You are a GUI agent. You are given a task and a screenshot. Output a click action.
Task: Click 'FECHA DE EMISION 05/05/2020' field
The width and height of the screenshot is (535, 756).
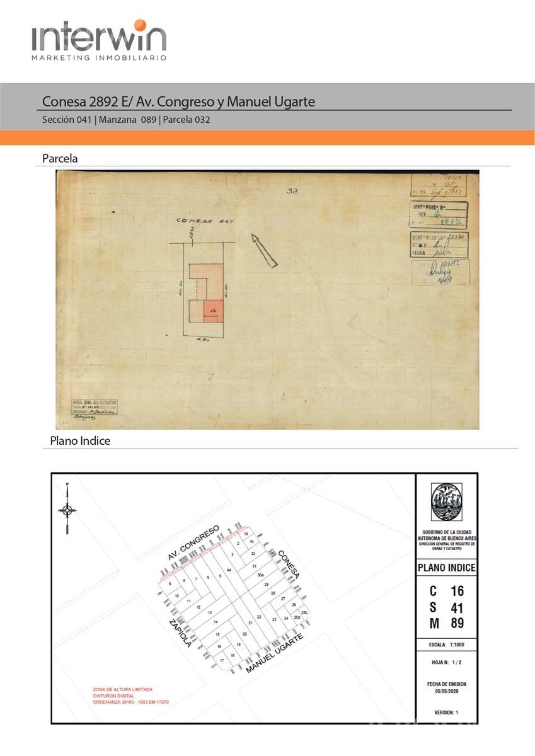pyautogui.click(x=447, y=687)
